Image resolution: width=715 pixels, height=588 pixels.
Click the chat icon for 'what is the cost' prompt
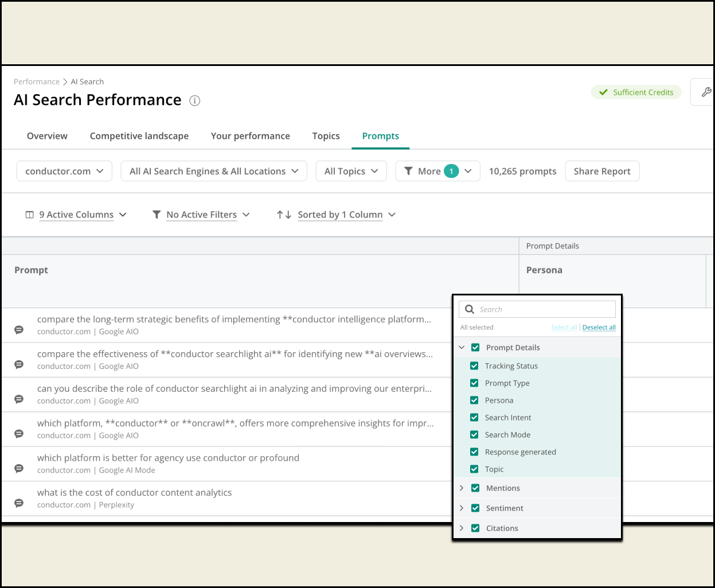[19, 503]
